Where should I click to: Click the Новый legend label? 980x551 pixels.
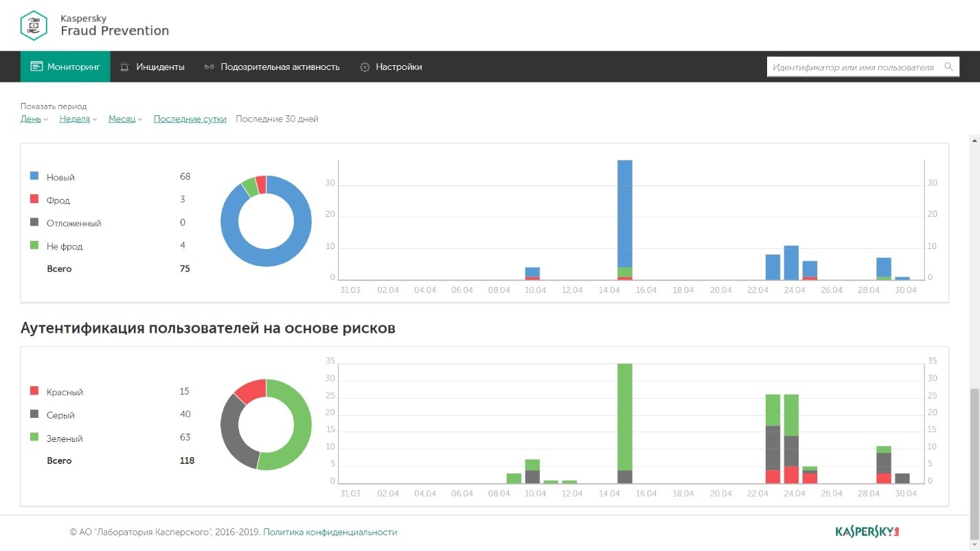[60, 177]
